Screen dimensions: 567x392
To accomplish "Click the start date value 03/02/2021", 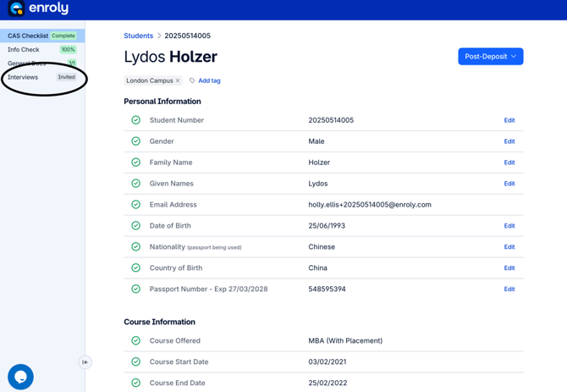I will point(328,362).
